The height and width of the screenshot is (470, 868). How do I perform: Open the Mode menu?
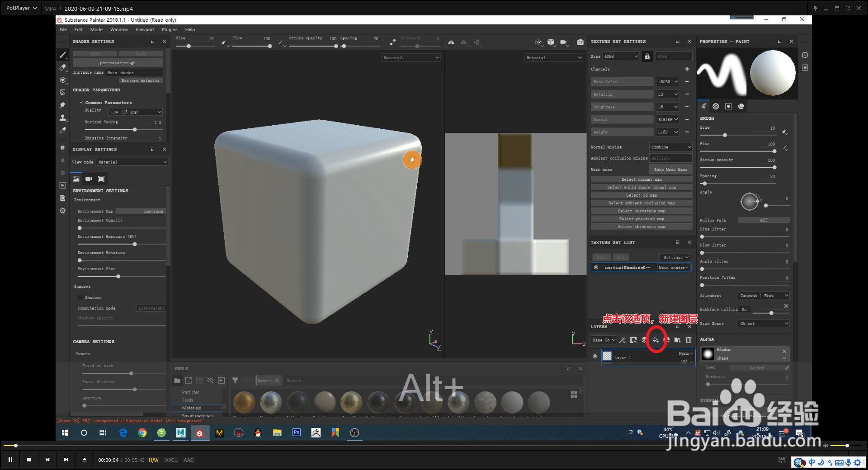96,30
